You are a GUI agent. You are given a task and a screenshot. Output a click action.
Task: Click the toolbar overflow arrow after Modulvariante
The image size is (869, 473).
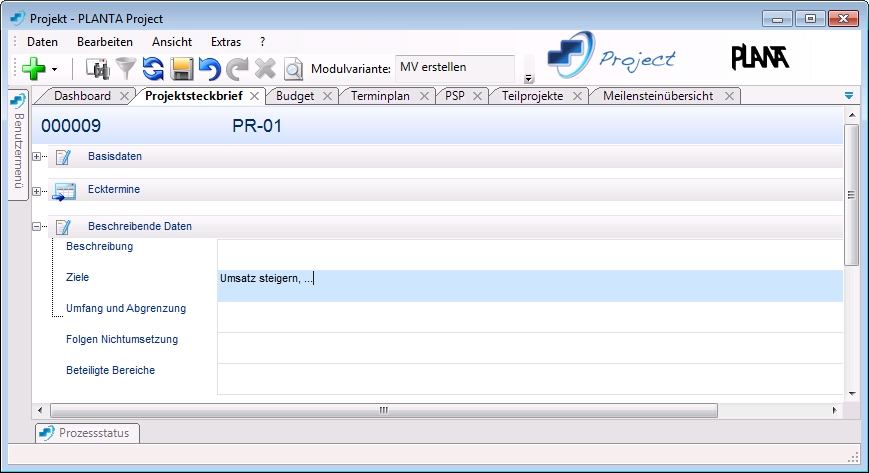pos(529,78)
